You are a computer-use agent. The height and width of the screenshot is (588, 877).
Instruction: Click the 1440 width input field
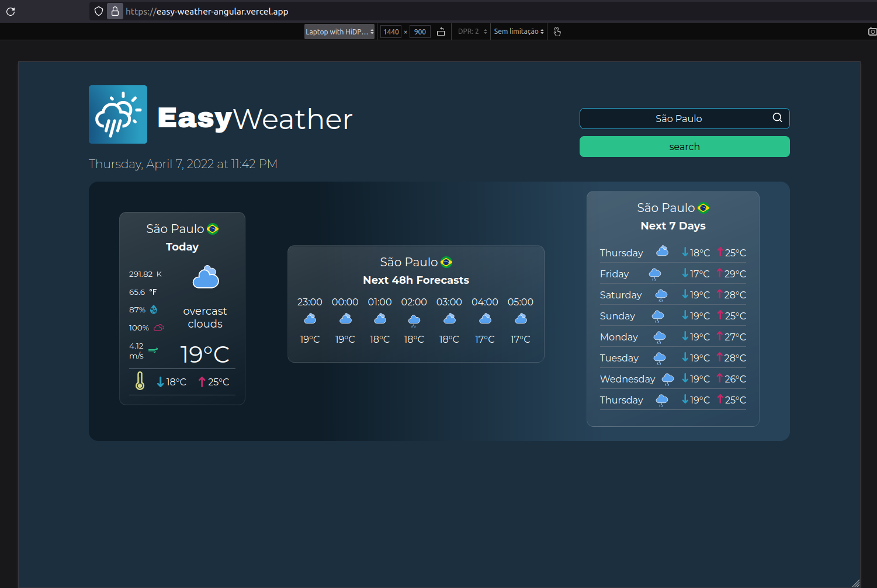point(390,32)
